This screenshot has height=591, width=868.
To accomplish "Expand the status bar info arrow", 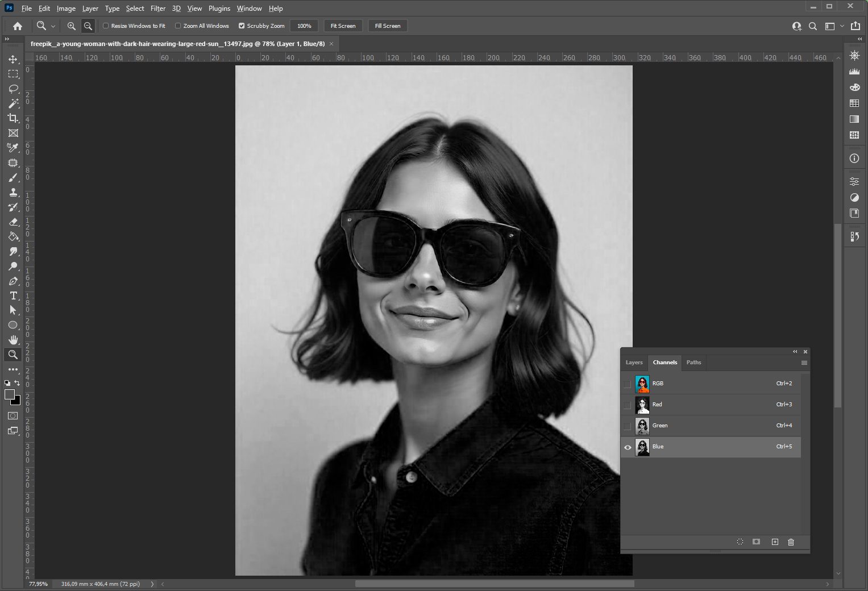I will (152, 584).
